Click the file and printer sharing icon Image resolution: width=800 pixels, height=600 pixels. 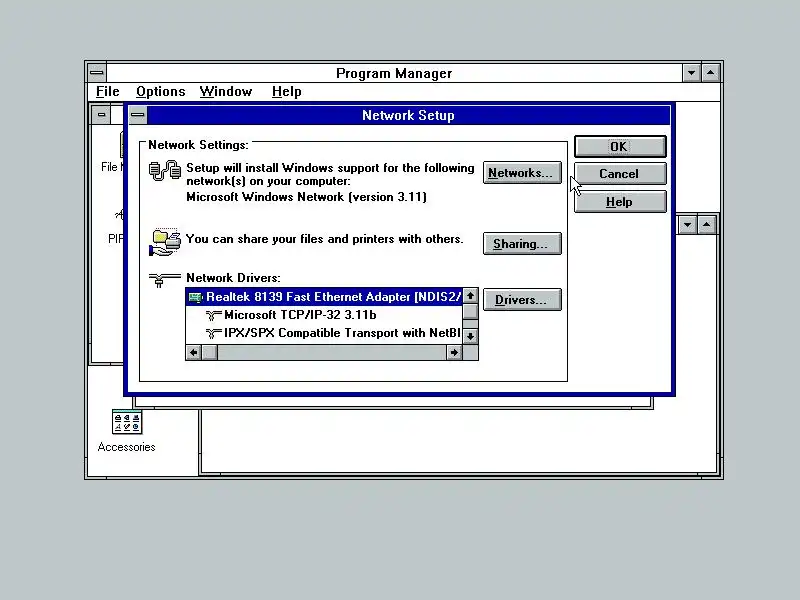165,242
